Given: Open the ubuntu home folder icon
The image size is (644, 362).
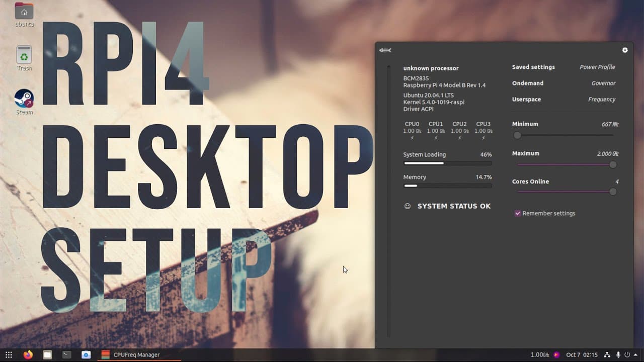Looking at the screenshot, I should point(24,15).
